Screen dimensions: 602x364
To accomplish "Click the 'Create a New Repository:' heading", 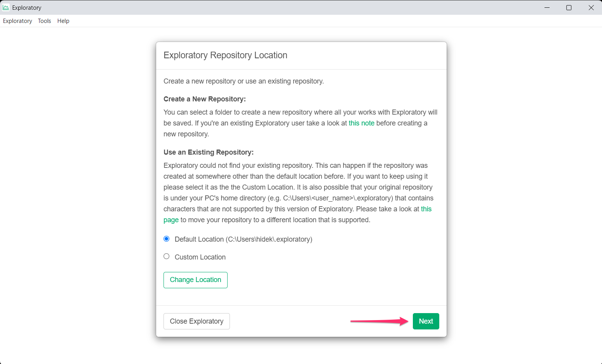I will tap(205, 99).
